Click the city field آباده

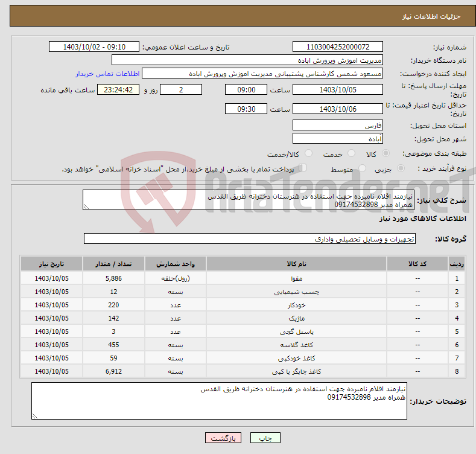click(338, 139)
